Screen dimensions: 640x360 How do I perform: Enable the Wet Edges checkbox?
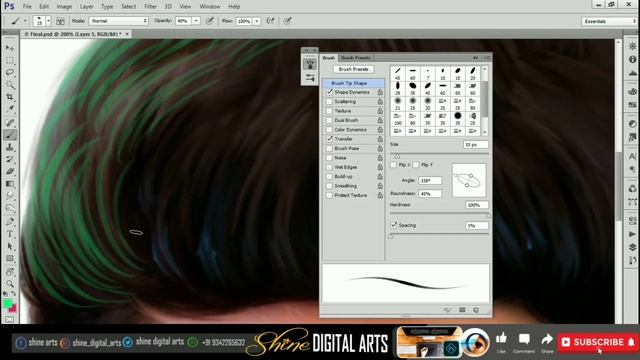coord(329,167)
